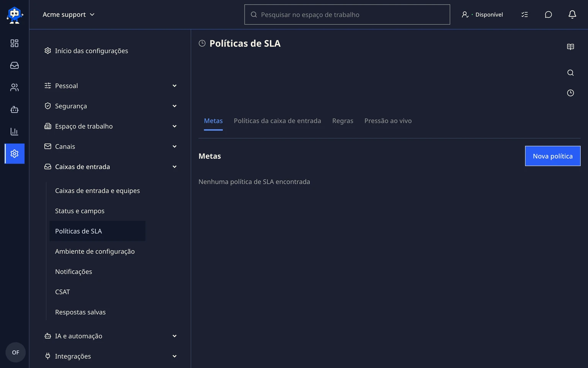
Task: Open the contacts people icon in left rail
Action: (x=15, y=87)
